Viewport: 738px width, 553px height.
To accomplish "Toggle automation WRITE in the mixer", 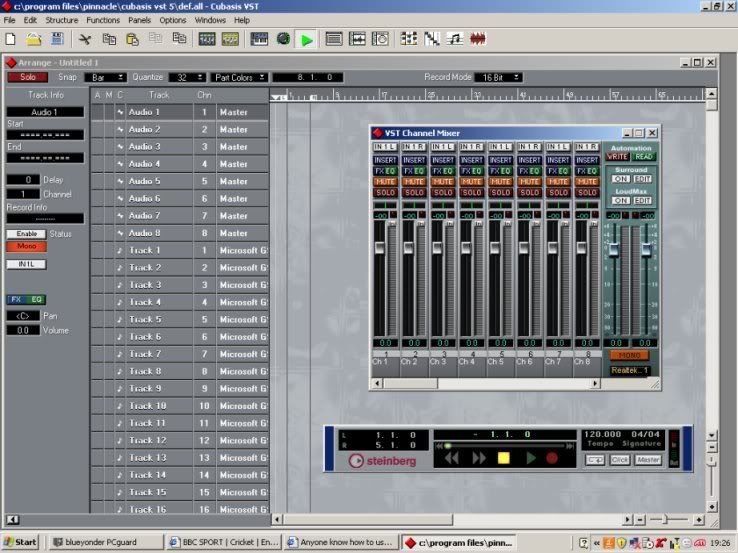I will [x=617, y=157].
